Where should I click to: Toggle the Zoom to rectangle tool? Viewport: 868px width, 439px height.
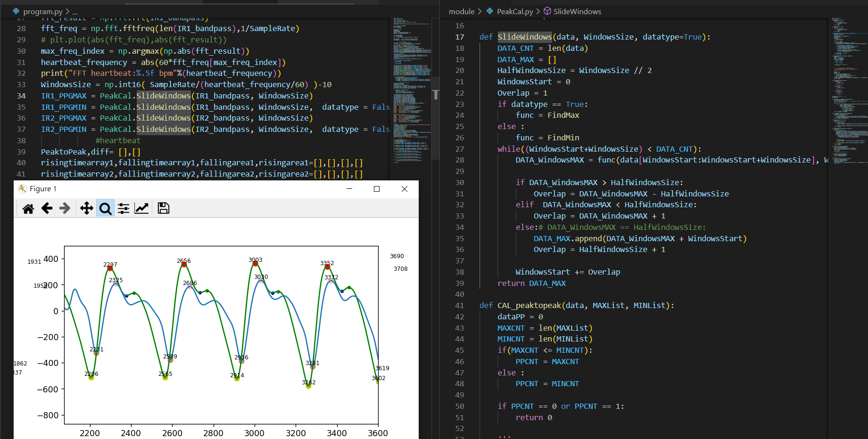(x=105, y=208)
